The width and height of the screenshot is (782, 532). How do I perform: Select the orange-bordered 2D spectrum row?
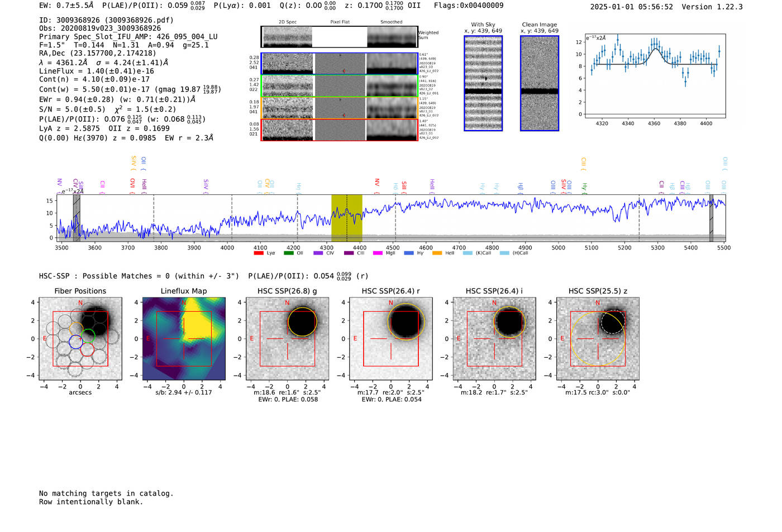(x=340, y=108)
